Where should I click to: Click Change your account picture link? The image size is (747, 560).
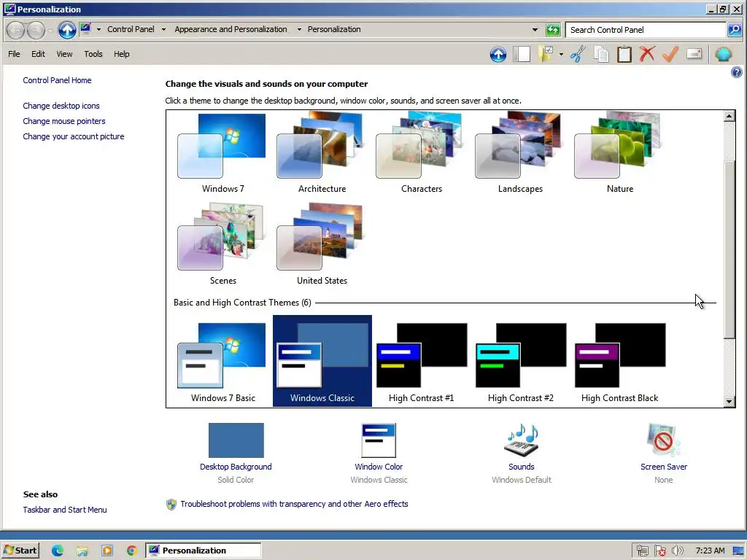[x=74, y=136]
